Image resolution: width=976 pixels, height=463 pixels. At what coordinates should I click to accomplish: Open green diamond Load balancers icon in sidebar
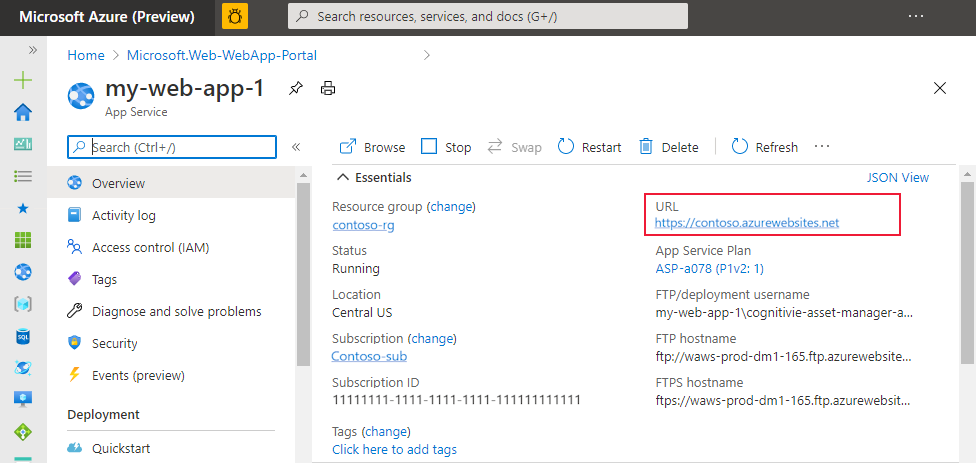tap(23, 431)
